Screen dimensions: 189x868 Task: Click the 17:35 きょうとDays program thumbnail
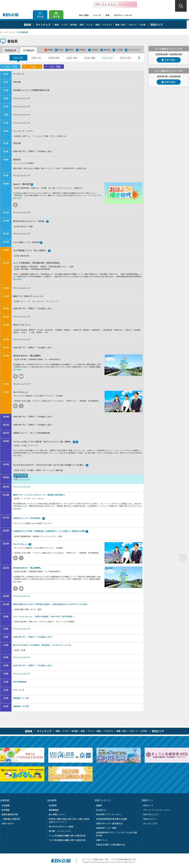(x=123, y=401)
